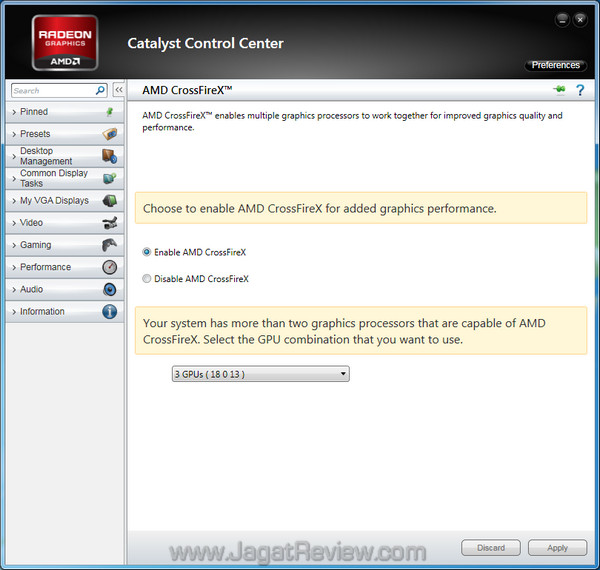
Task: Click the Radeon Graphics AMD logo
Action: (66, 43)
